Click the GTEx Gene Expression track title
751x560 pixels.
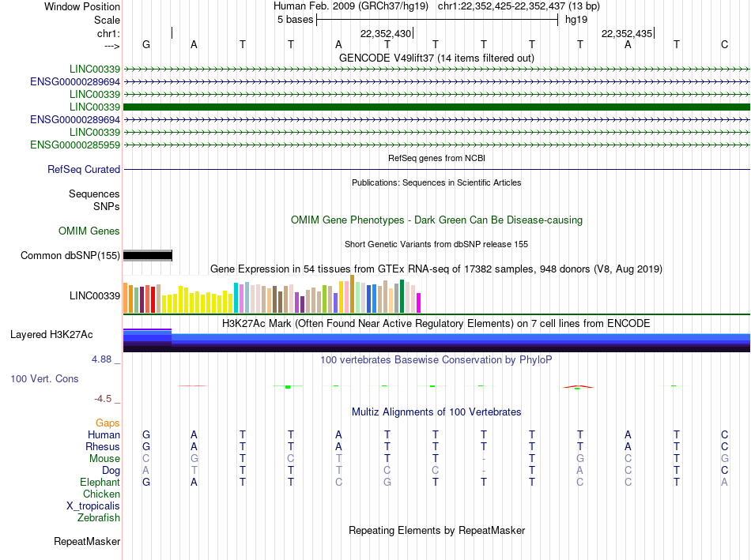coord(436,269)
